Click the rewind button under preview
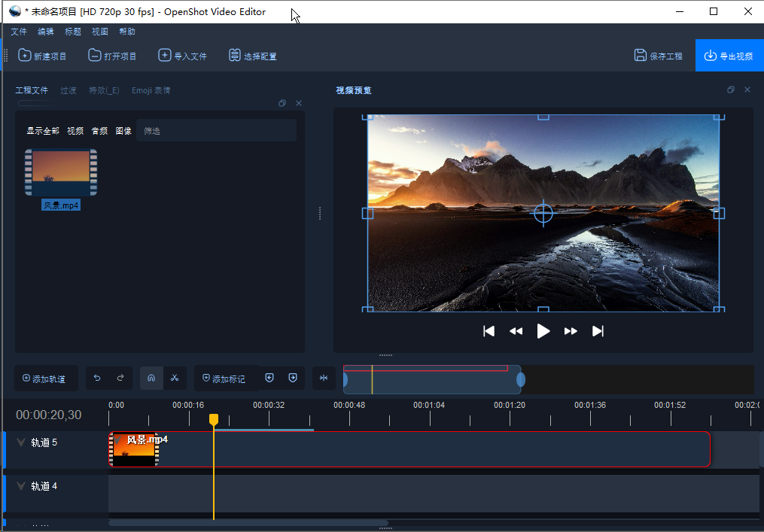The height and width of the screenshot is (532, 764). pos(516,331)
